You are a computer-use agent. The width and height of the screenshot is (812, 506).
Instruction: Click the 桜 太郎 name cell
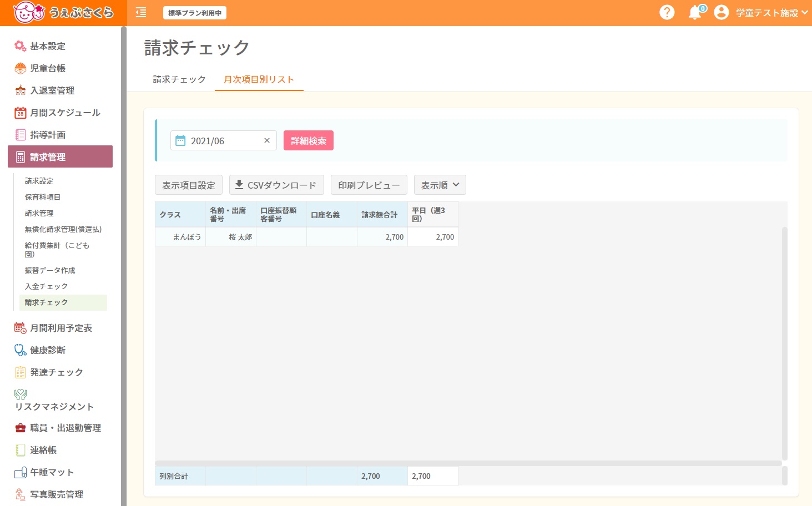231,237
